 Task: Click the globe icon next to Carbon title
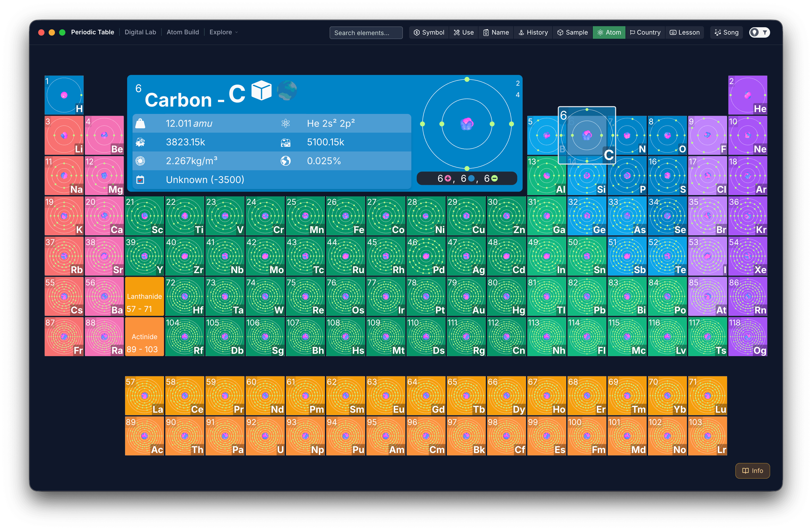pyautogui.click(x=287, y=91)
